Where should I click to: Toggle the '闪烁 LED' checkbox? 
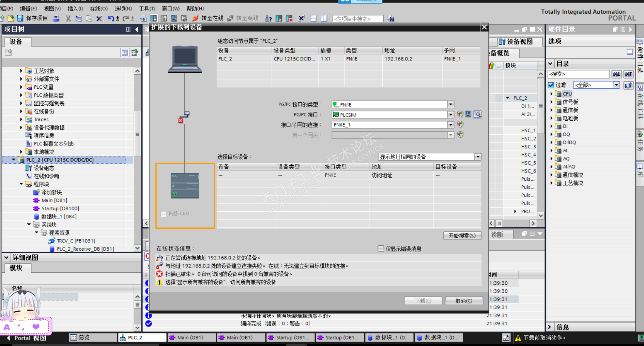pos(164,214)
